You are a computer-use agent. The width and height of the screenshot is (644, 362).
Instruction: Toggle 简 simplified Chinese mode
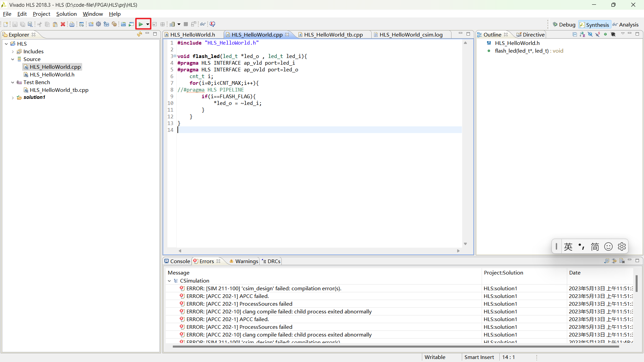595,247
